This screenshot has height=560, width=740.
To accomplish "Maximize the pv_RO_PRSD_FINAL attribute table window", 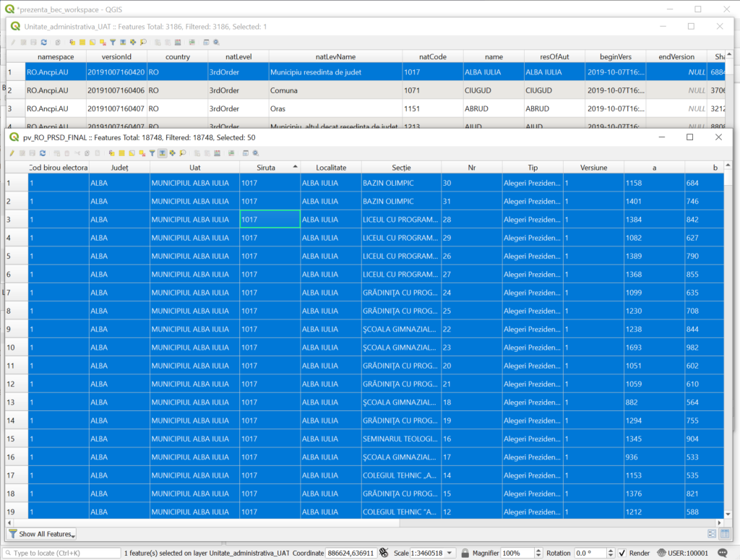I will (689, 137).
